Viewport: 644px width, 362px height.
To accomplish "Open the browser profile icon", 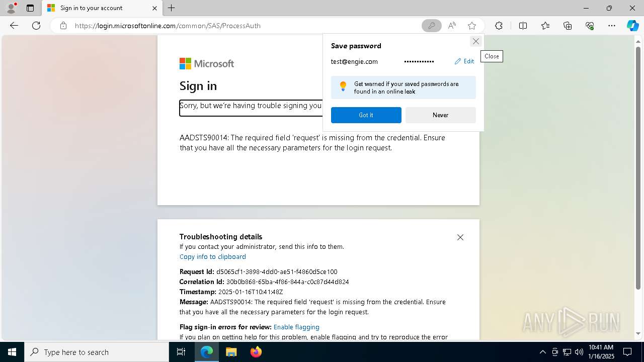I will (11, 8).
